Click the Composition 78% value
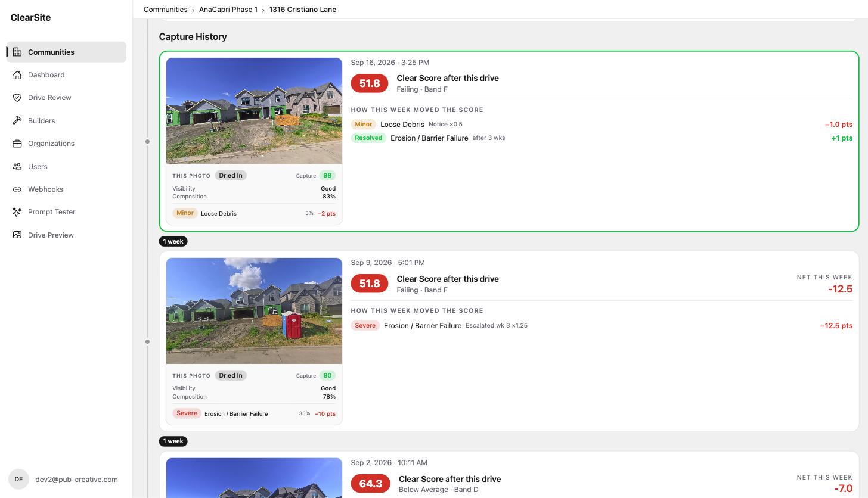The width and height of the screenshot is (868, 498). click(x=329, y=397)
